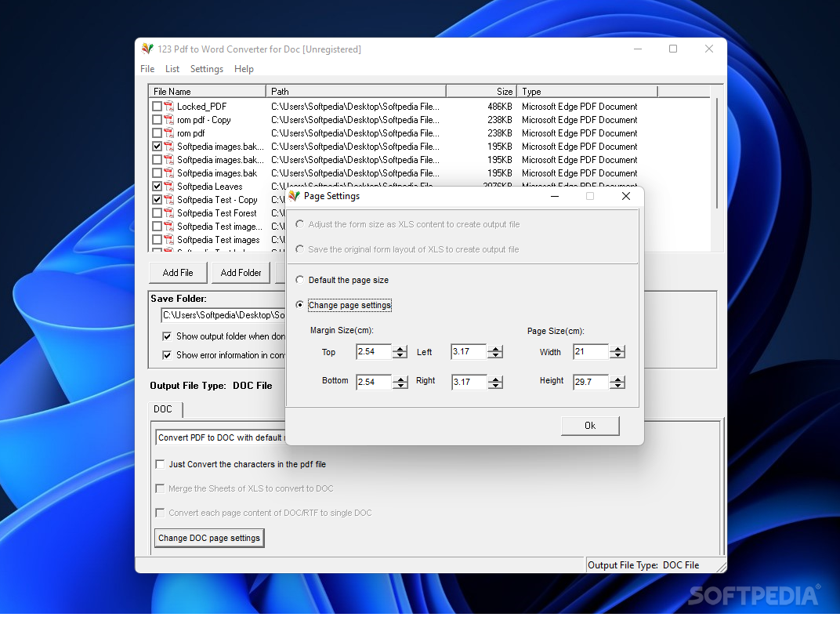This screenshot has height=617, width=840.
Task: Decrease the Top margin with down arrow
Action: (x=400, y=355)
